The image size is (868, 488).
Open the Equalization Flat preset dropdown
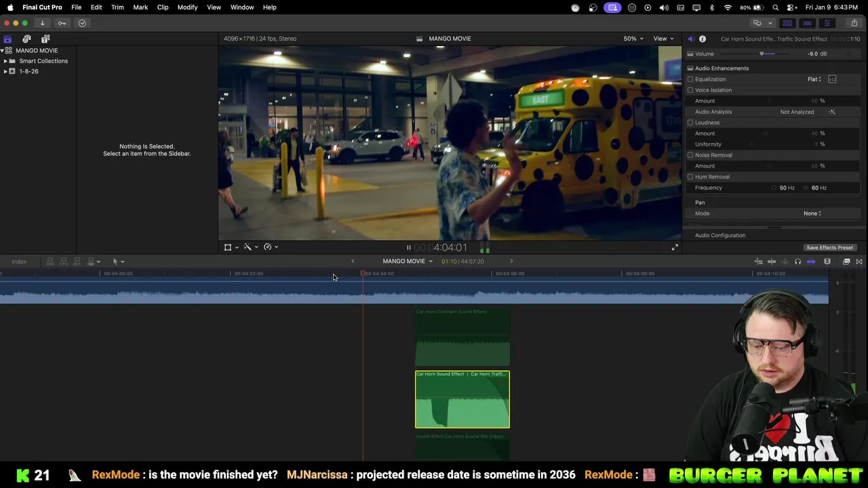(814, 79)
